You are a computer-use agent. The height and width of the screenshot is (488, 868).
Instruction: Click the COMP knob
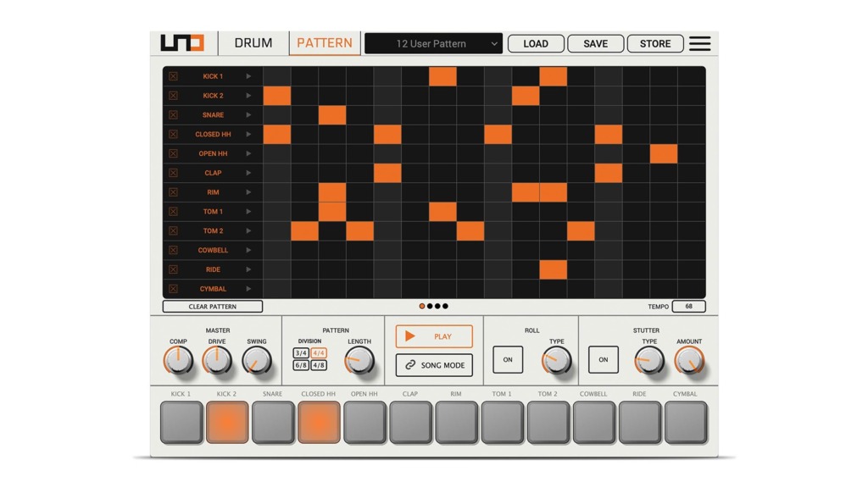[x=178, y=360]
